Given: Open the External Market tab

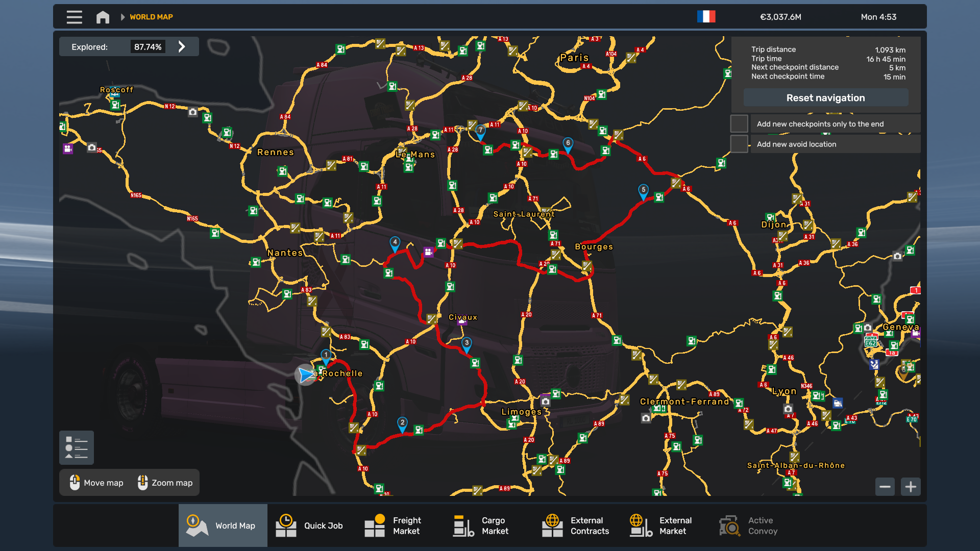Looking at the screenshot, I should click(667, 525).
